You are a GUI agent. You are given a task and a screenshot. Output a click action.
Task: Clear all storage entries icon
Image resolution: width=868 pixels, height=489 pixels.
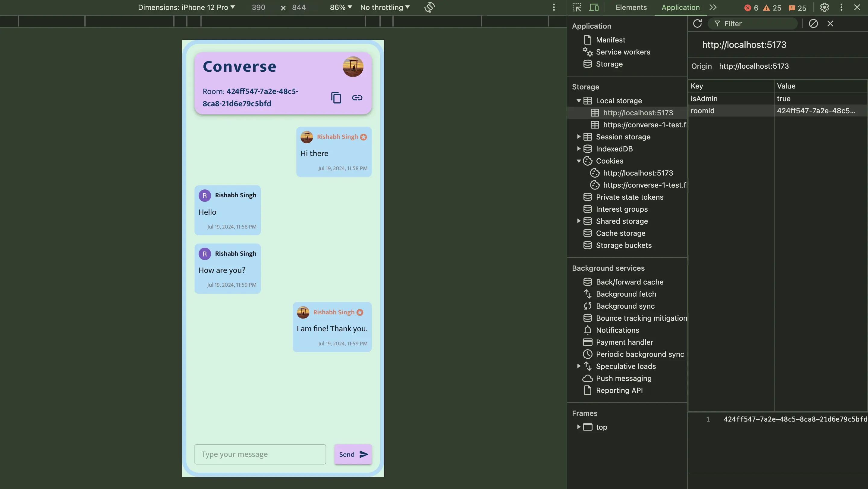click(813, 23)
